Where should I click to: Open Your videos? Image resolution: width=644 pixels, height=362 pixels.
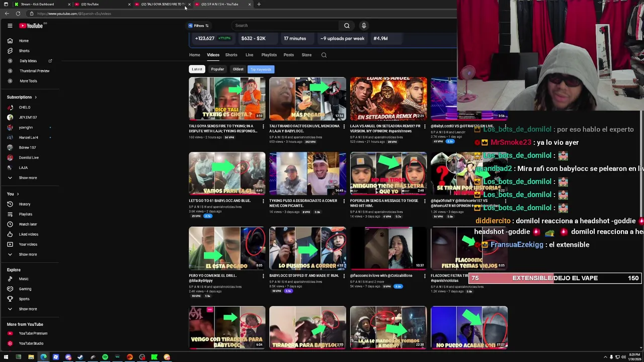[x=28, y=244]
